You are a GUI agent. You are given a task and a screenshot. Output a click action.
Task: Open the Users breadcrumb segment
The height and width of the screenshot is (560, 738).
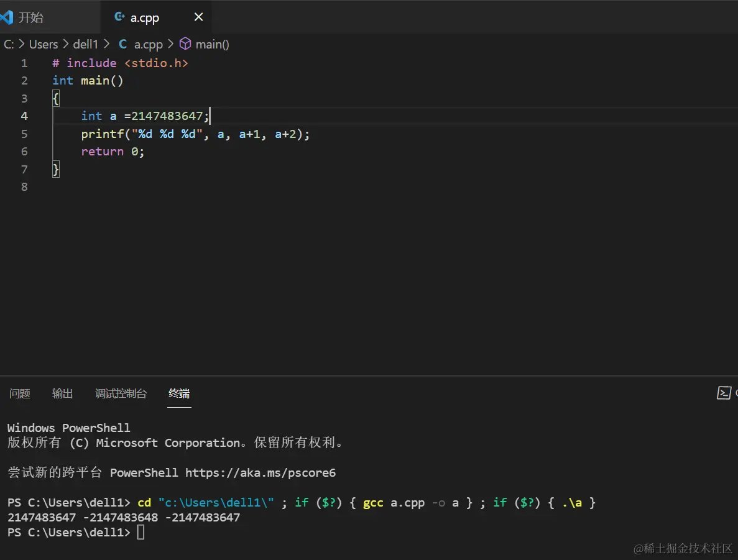[44, 44]
